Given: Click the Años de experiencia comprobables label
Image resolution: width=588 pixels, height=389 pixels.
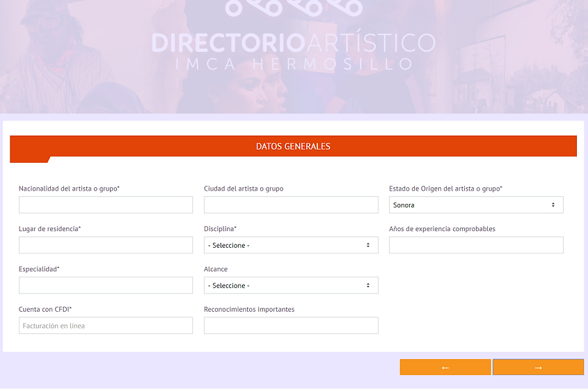Looking at the screenshot, I should pos(442,229).
